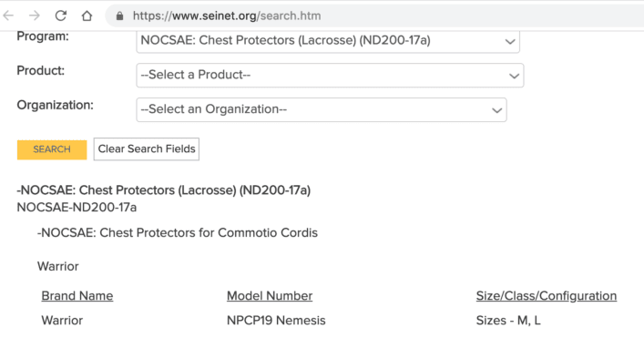The width and height of the screenshot is (644, 359).
Task: Collapse the NOCSAE Chest Protectors (Lacrosse) (ND200-17a) result heading
Action: pyautogui.click(x=163, y=190)
